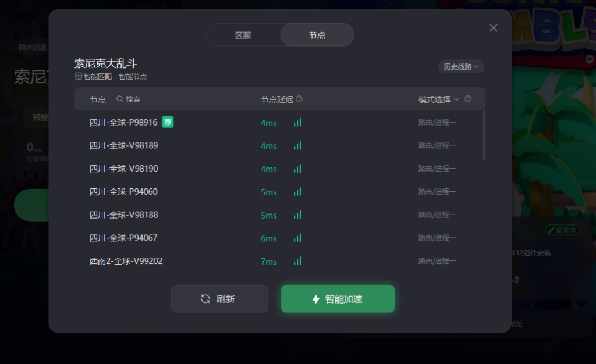Click the help icon beside 节点延迟

[x=299, y=99]
